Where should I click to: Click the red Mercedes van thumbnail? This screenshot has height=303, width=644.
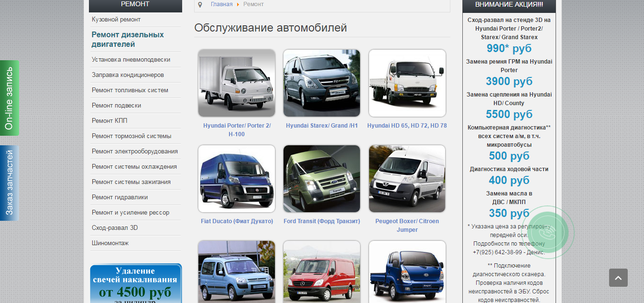click(x=322, y=271)
